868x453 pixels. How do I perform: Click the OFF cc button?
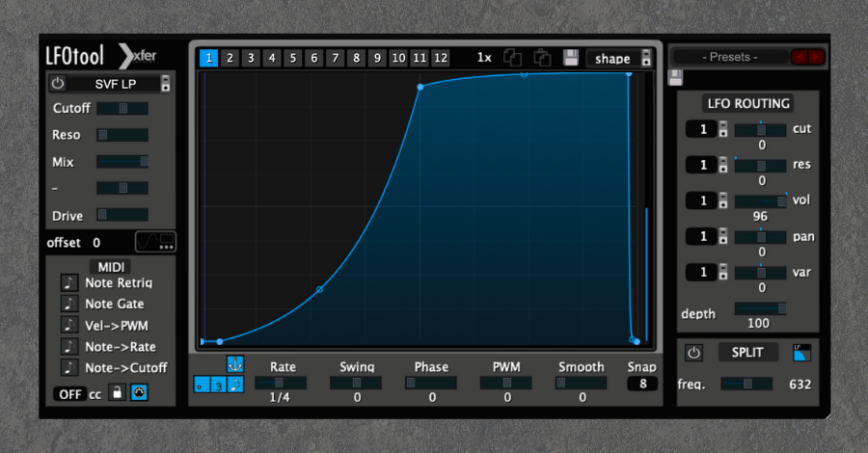[x=69, y=394]
